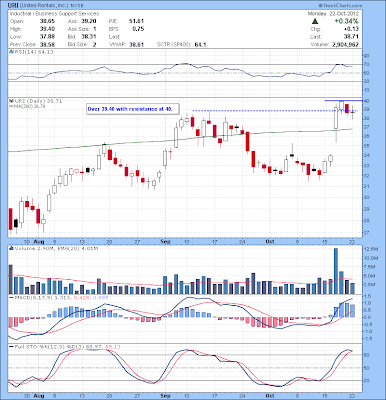Screen dimensions: 386x400
Task: Click the Full STO legend line icon
Action: click(11, 347)
